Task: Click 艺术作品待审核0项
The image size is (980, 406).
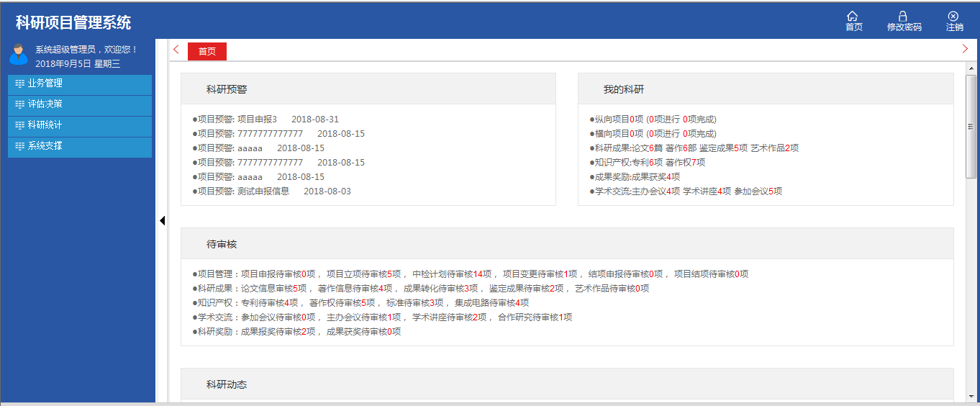Action: click(x=612, y=289)
